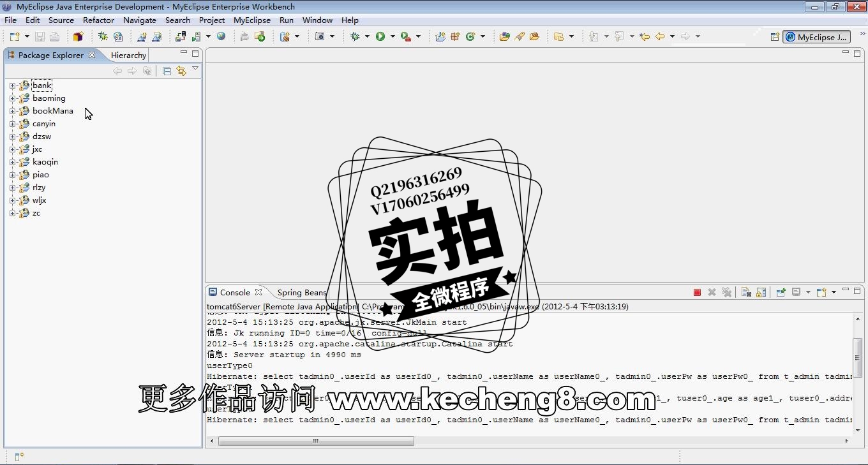
Task: Show hidden perspectives chevron
Action: point(863,35)
